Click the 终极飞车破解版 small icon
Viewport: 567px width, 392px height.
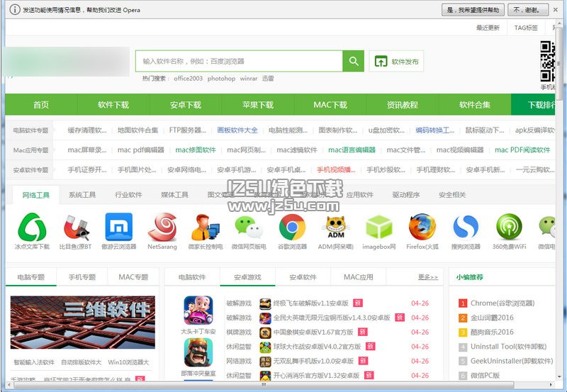pos(265,303)
